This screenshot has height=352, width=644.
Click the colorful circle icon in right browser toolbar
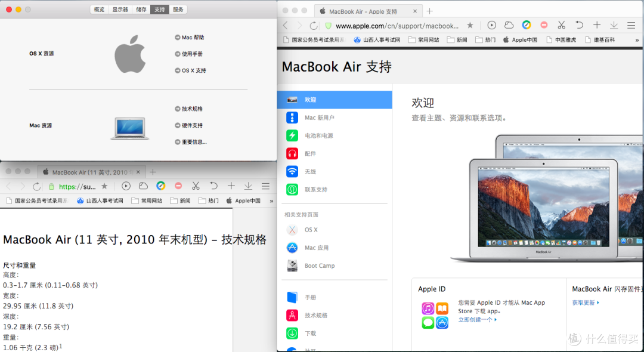527,25
